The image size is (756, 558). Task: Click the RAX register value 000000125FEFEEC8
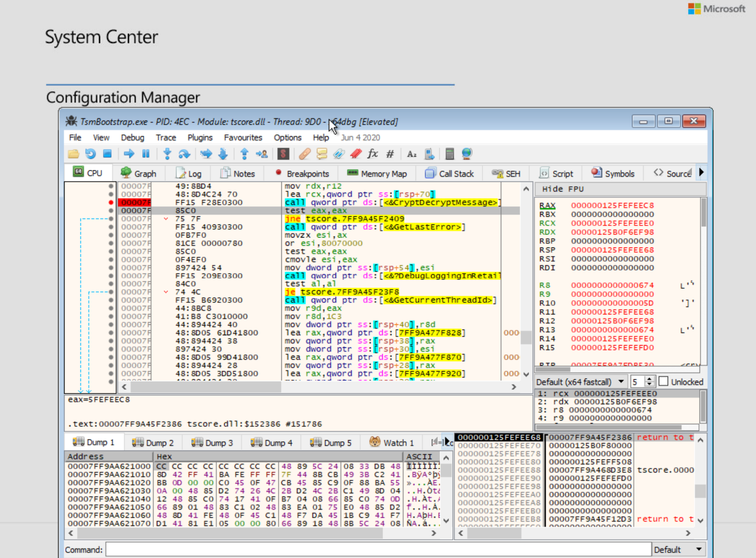[612, 205]
